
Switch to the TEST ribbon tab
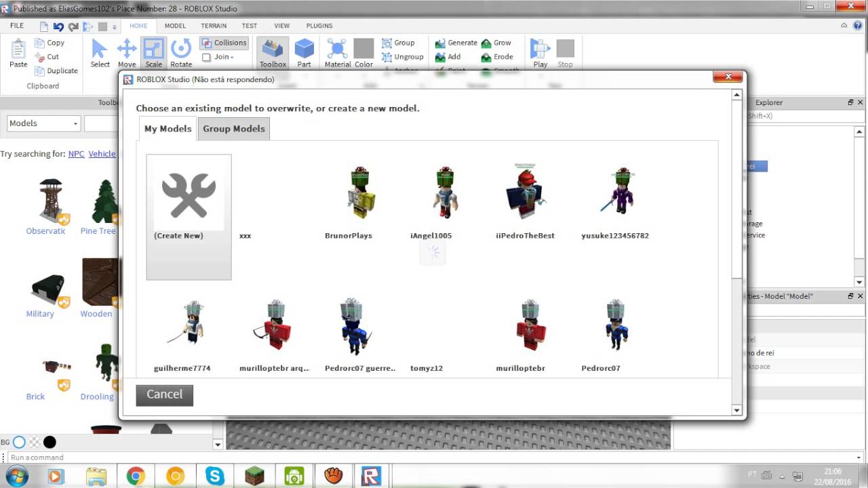pos(250,26)
